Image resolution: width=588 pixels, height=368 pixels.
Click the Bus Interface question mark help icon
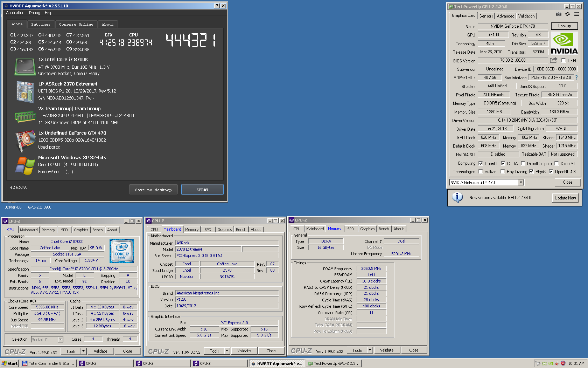coord(576,77)
